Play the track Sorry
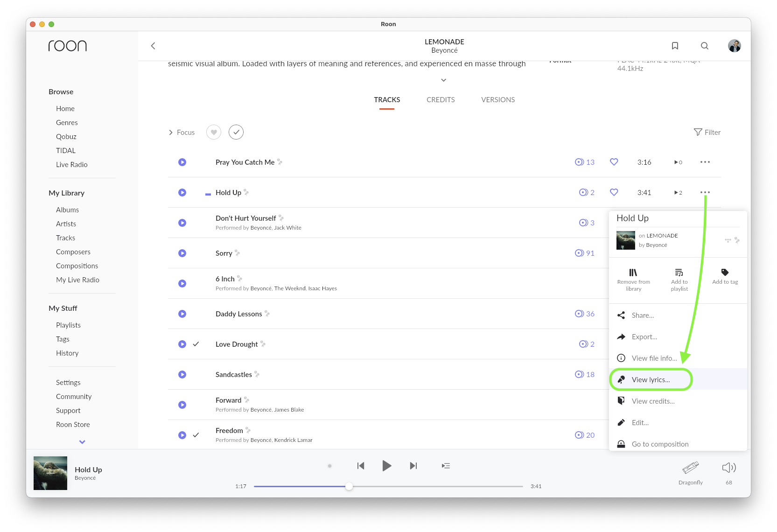The width and height of the screenshot is (777, 532). coord(182,253)
